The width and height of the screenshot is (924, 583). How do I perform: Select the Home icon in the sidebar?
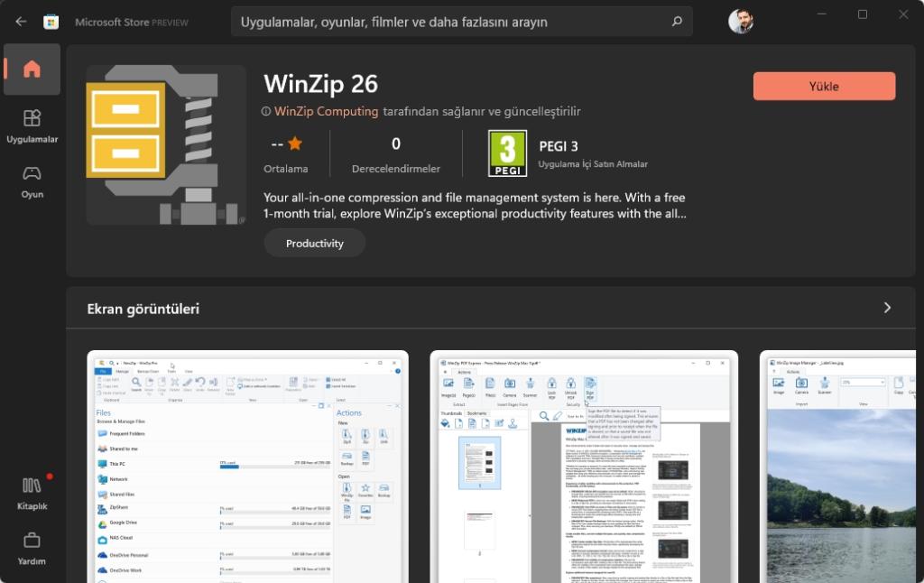(x=32, y=69)
